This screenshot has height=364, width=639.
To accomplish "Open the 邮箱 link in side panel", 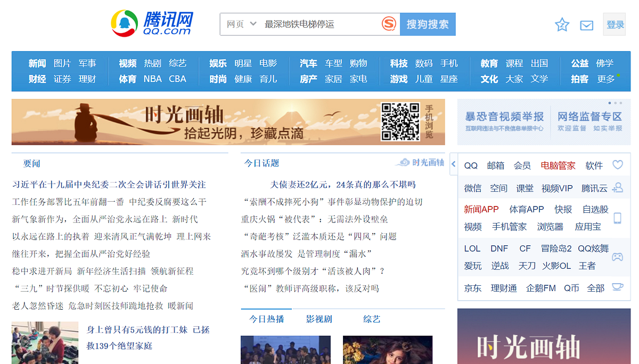I will [x=496, y=166].
